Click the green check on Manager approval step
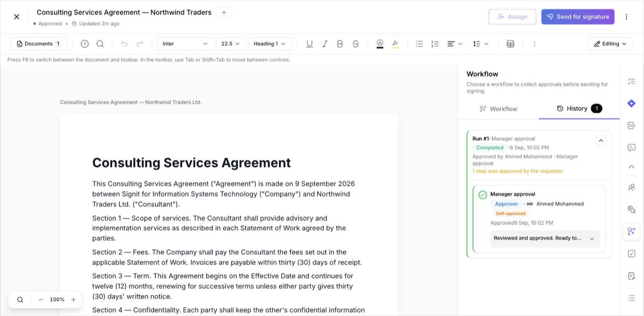 click(482, 195)
